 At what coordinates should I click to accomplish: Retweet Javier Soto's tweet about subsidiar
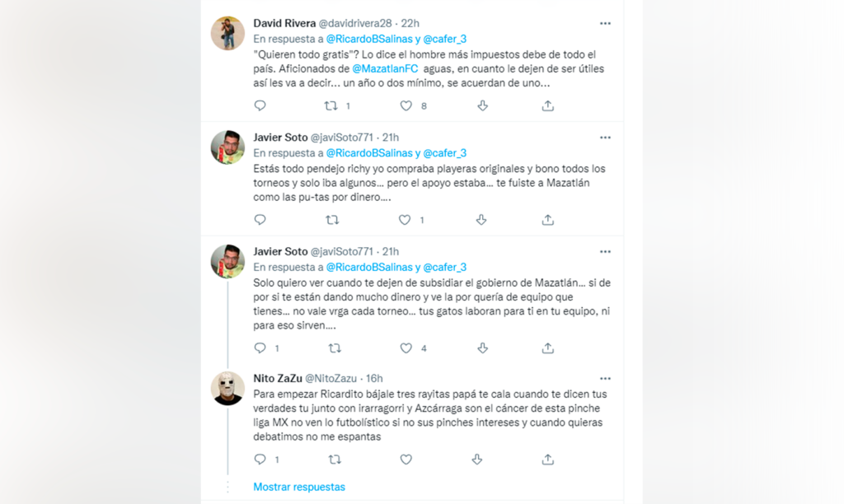click(x=334, y=348)
